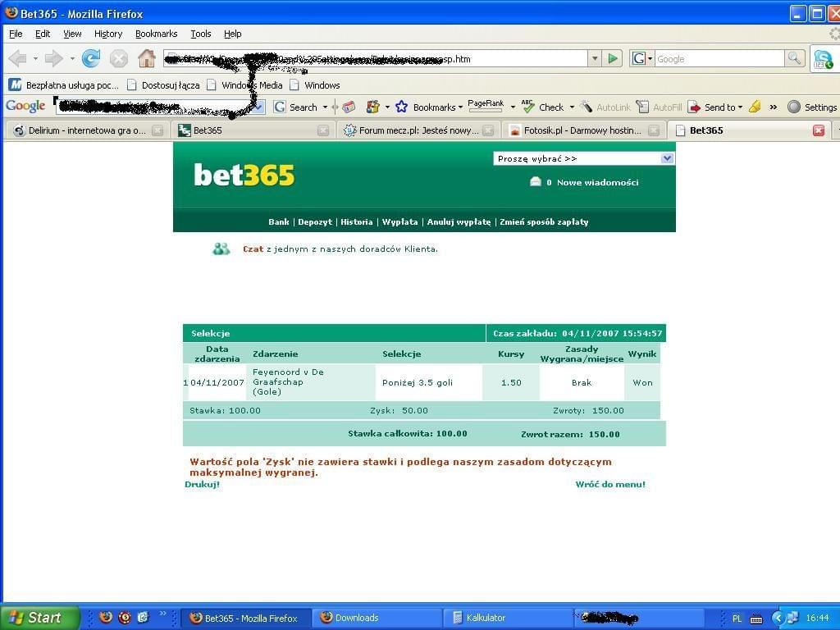Image resolution: width=840 pixels, height=630 pixels.
Task: Click the search magnifier button
Action: pyautogui.click(x=794, y=58)
